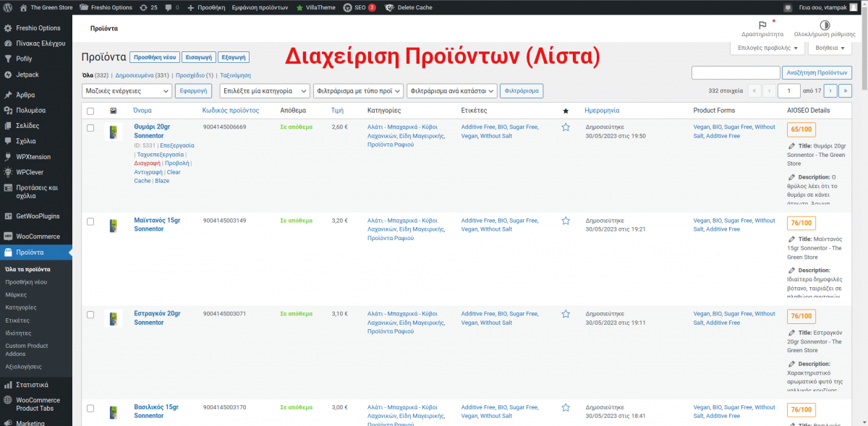Star the Εστραγκόν 20gr product as featured

(x=566, y=315)
